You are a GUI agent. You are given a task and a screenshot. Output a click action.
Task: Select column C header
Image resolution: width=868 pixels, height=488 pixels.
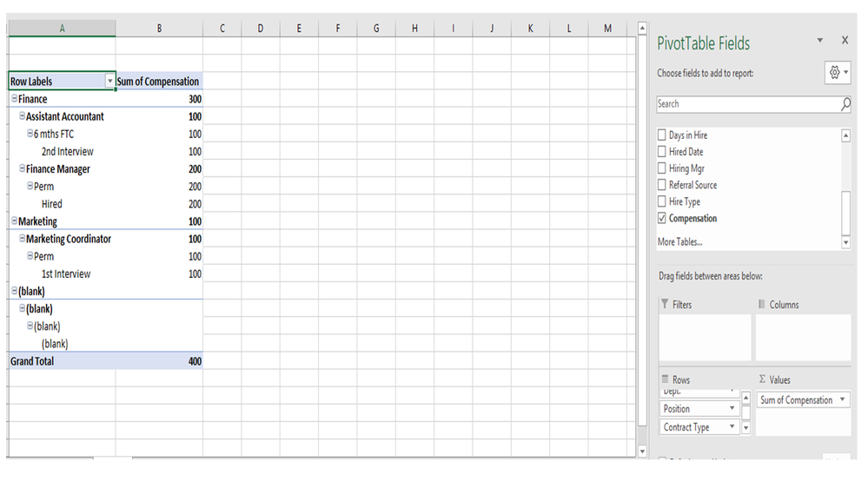pyautogui.click(x=222, y=28)
